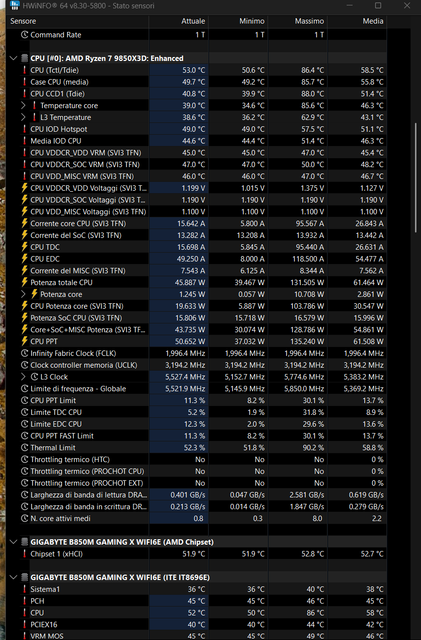Collapse the GIGABYTE B850M AMD Chipset group
Viewport: 421px width, 640px height.
[x=13, y=542]
